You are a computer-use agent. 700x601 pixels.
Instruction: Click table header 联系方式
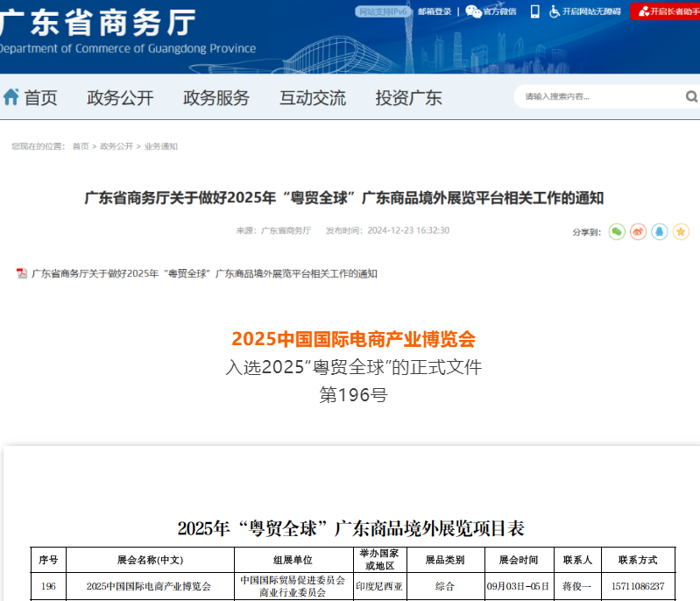point(638,560)
